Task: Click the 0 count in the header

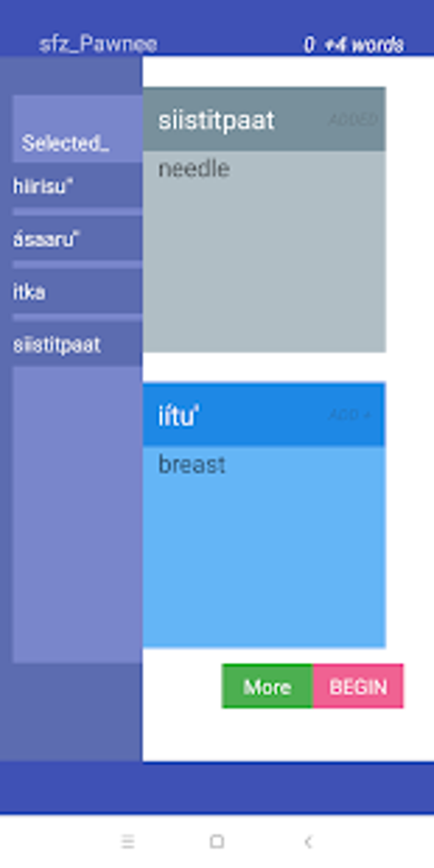Action: pos(309,45)
